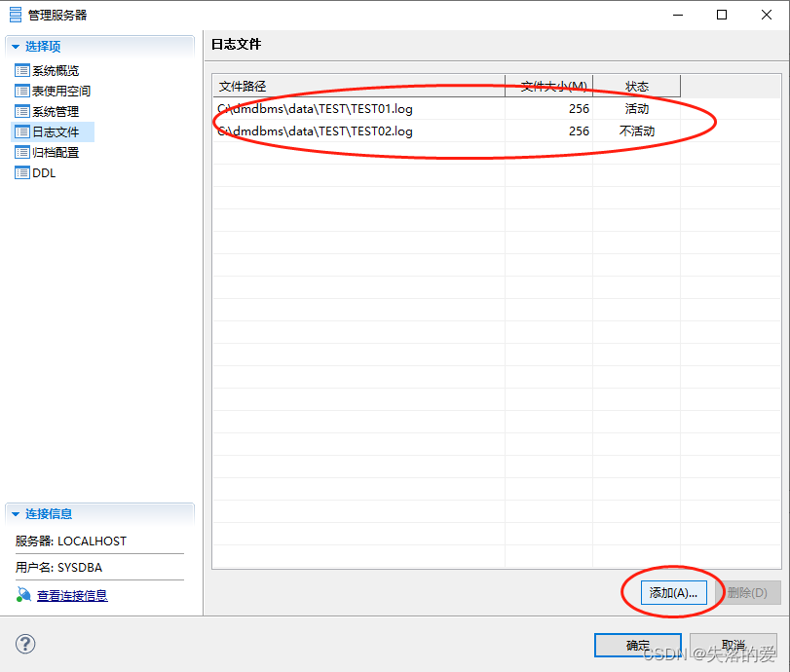Screen dimensions: 790x672
Task: Click the 用户名: SYSDBA text
Action: (58, 567)
